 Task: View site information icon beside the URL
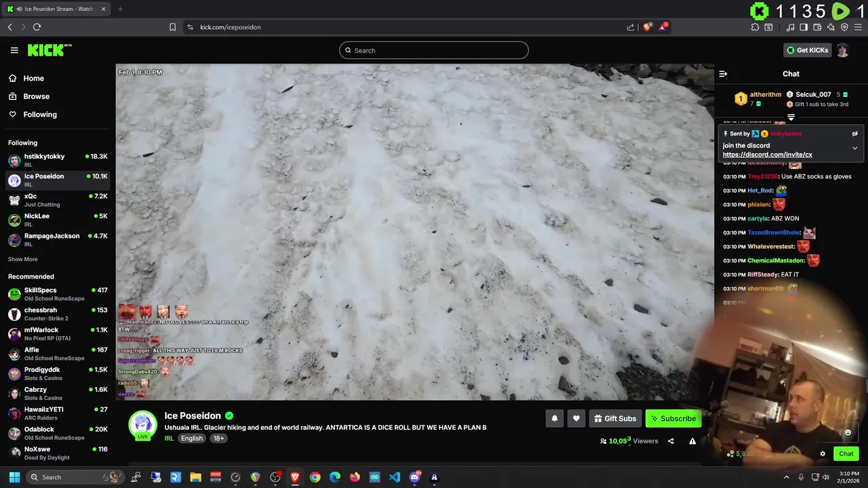coord(190,27)
